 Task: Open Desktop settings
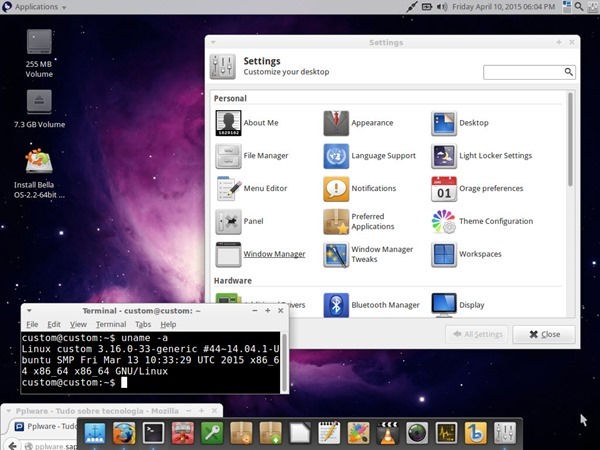coord(460,123)
